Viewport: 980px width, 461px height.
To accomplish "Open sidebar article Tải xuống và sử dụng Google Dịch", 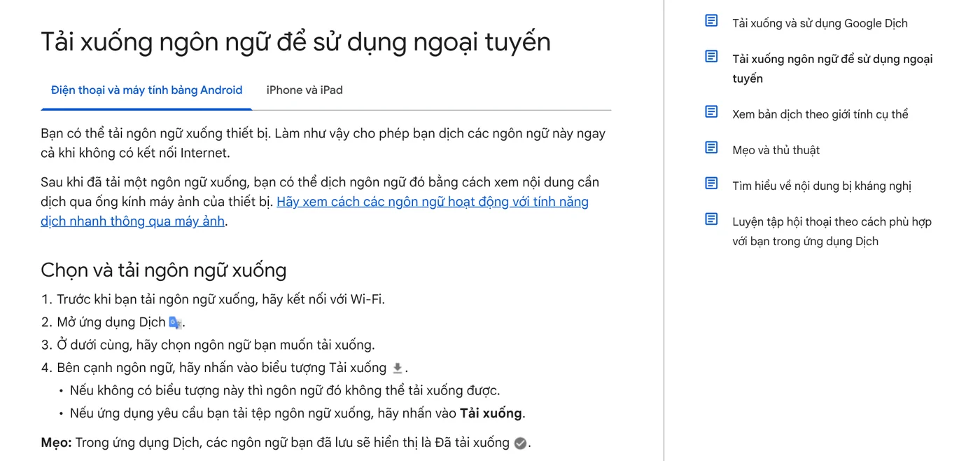I will point(820,23).
